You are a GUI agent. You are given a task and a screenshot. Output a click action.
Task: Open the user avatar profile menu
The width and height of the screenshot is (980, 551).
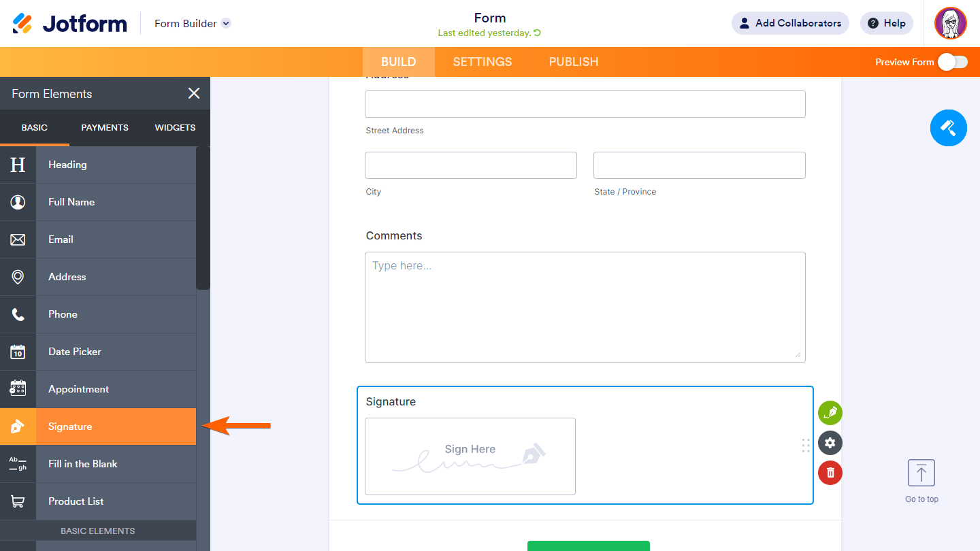(x=951, y=23)
